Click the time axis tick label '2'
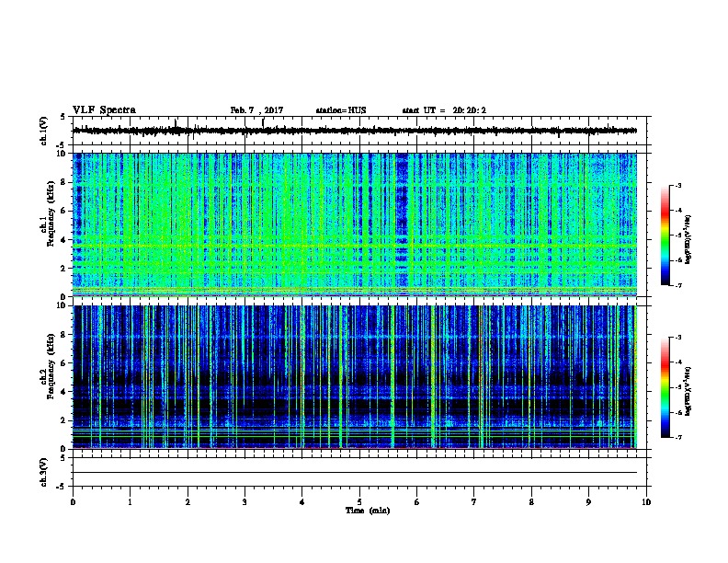728x563 pixels. (188, 502)
